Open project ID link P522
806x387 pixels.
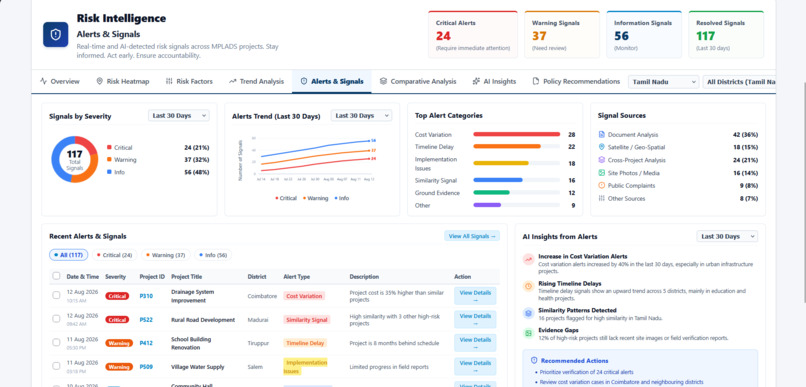[146, 320]
